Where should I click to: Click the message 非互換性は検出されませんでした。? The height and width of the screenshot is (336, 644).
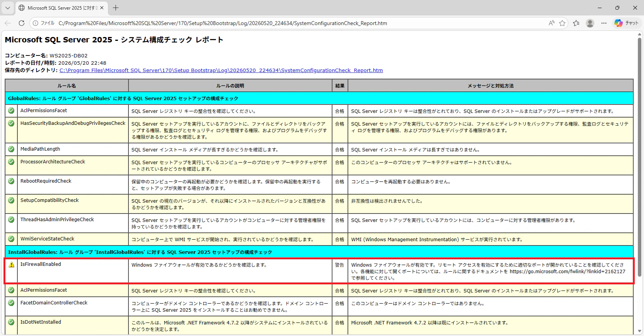pyautogui.click(x=387, y=201)
